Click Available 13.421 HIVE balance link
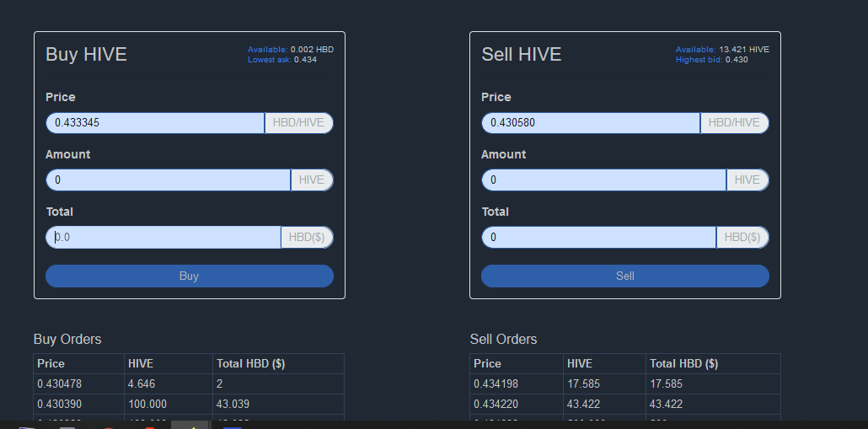The image size is (868, 429). point(722,49)
